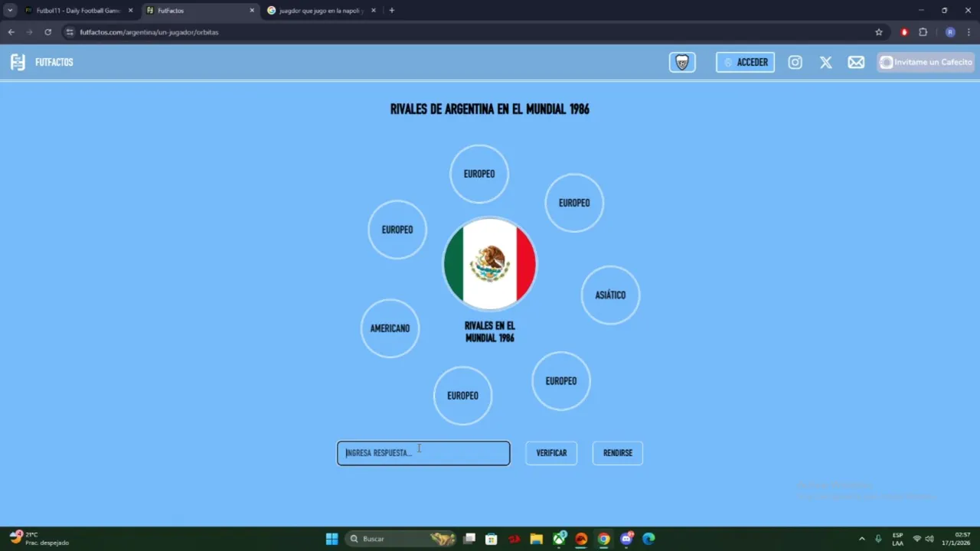Screen dimensions: 980x551
Task: Click the red extension icon in toolbar
Action: 904,32
